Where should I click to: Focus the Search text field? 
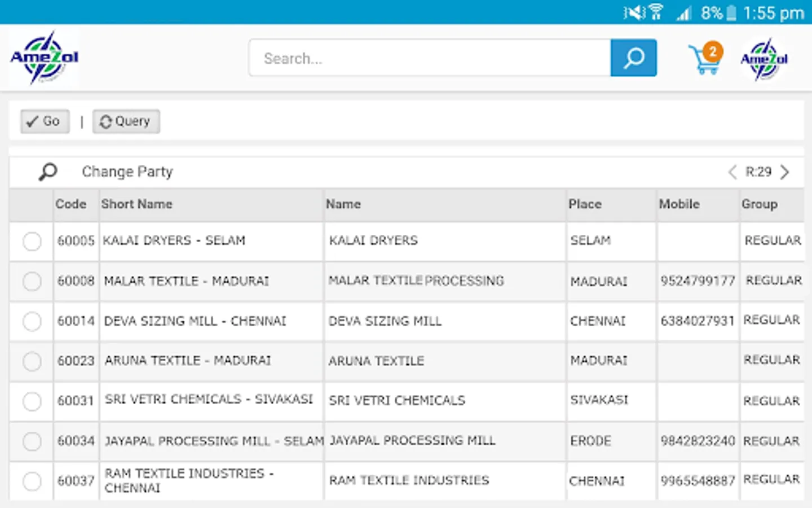pos(429,58)
